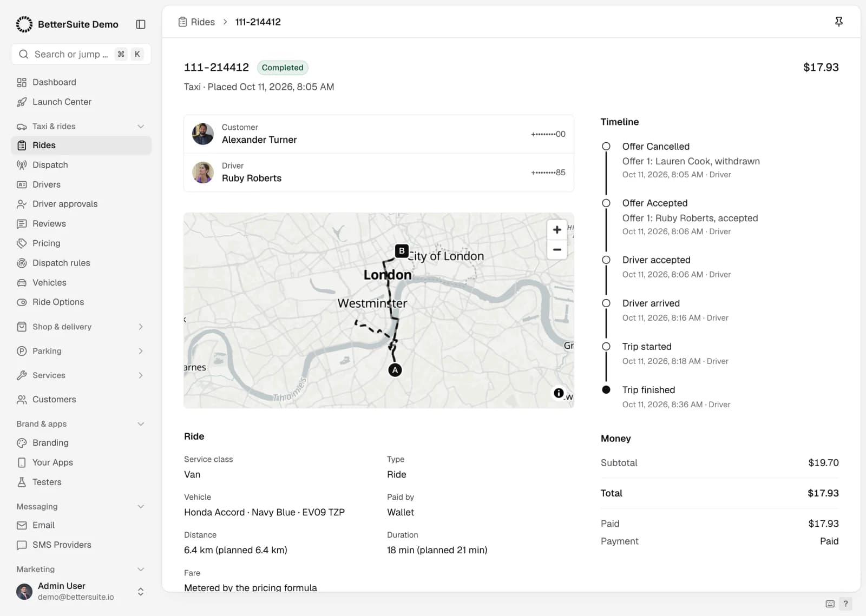
Task: Click marker B on the map
Action: (x=402, y=251)
